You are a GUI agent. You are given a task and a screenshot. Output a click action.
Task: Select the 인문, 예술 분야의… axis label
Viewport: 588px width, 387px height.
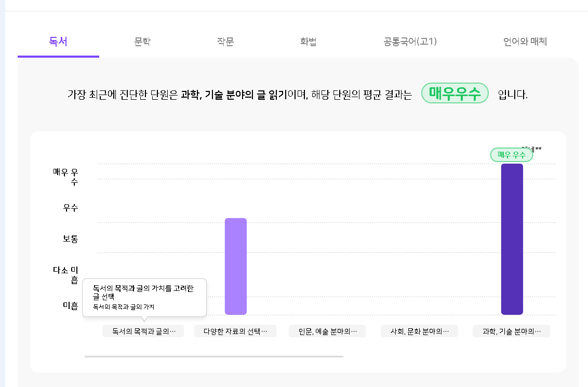(327, 331)
